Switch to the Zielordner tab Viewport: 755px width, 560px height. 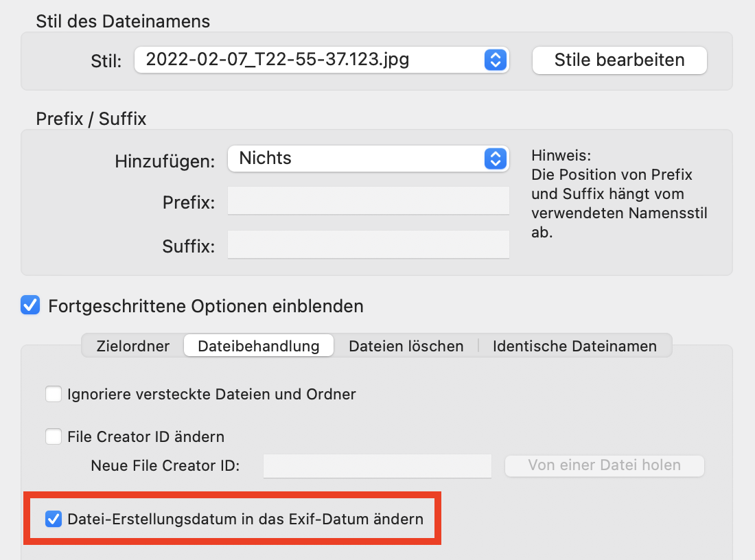click(133, 346)
